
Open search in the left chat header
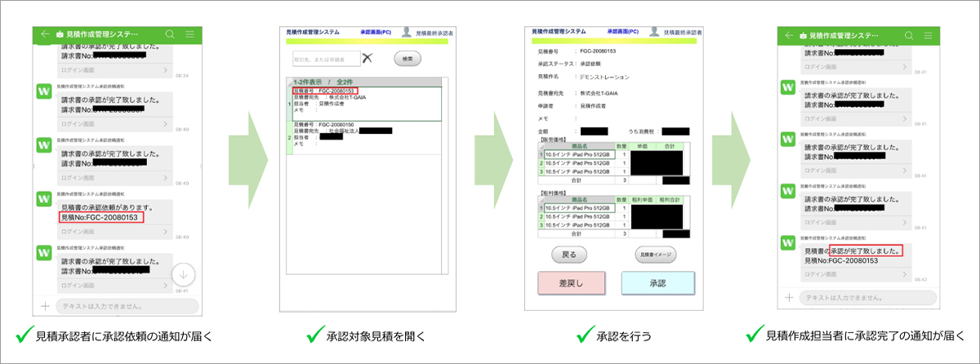[x=170, y=34]
